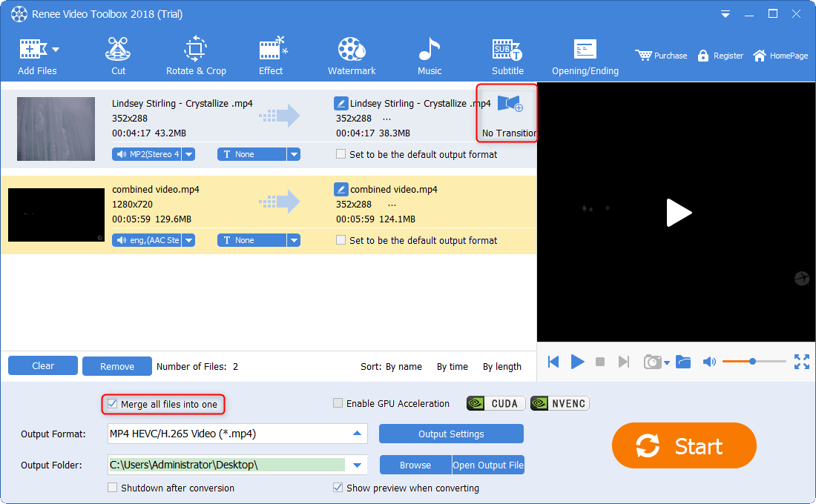Toggle fullscreen preview icon
816x504 pixels.
pos(802,362)
